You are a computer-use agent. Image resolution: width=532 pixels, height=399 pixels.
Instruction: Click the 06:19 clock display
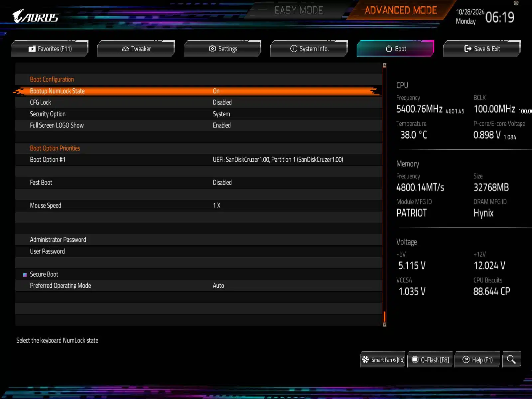[x=500, y=17]
